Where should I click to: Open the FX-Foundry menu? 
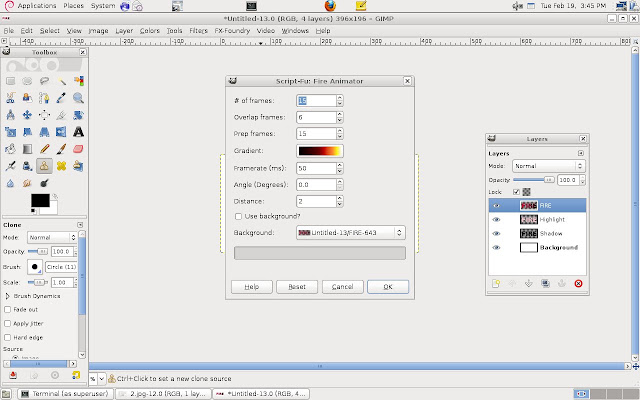point(232,31)
